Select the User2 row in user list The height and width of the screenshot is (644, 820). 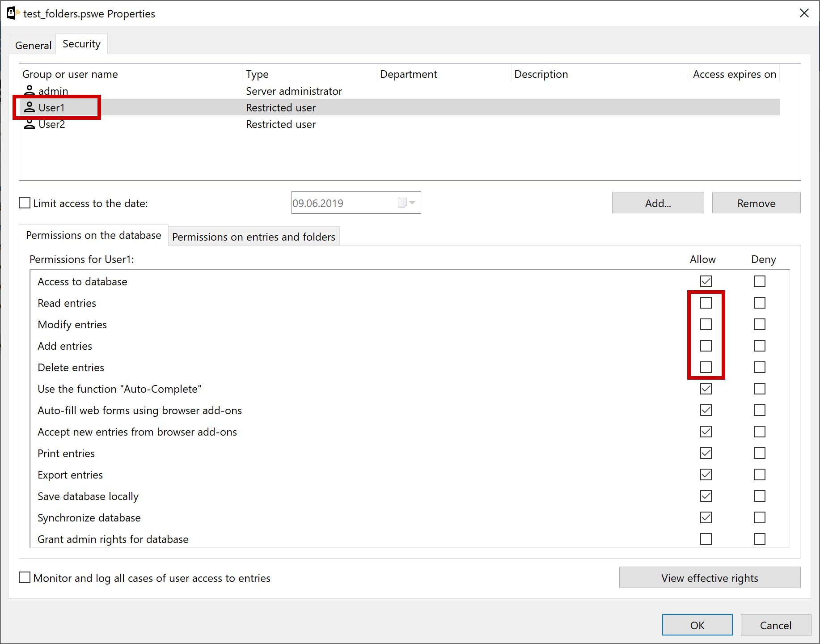(x=400, y=124)
